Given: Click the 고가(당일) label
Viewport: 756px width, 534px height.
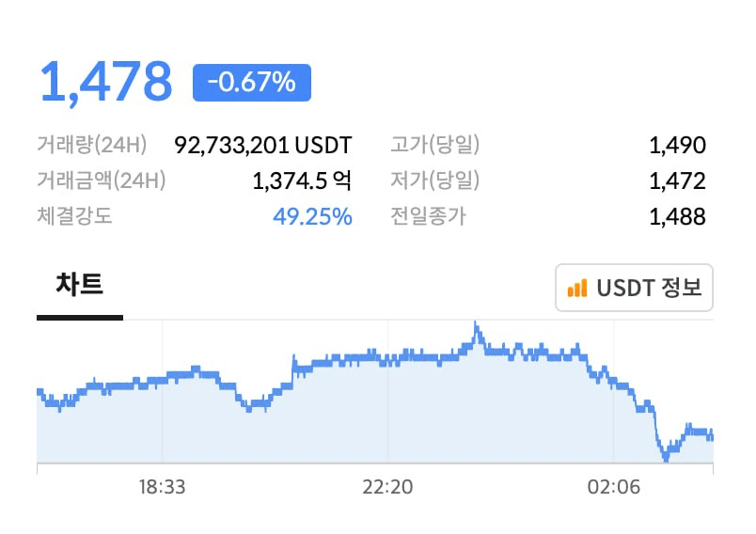Looking at the screenshot, I should point(435,146).
